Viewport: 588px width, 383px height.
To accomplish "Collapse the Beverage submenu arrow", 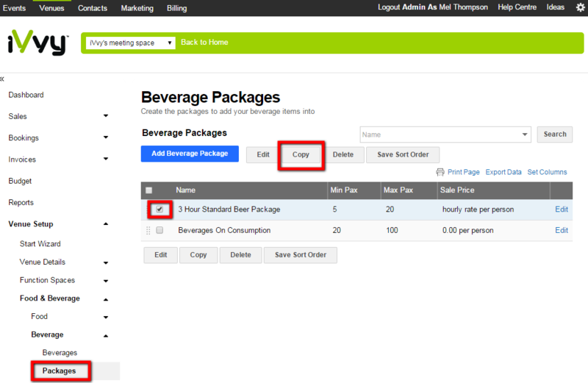I will [106, 336].
